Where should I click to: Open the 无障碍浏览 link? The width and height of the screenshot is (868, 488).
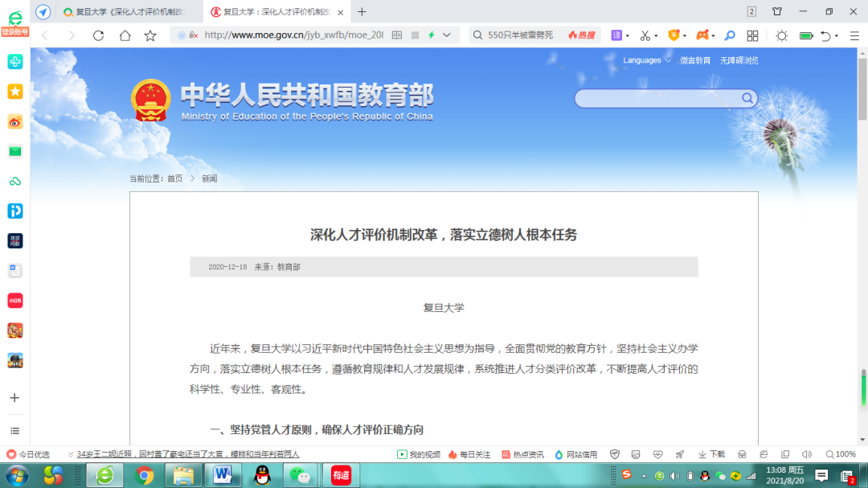[739, 60]
